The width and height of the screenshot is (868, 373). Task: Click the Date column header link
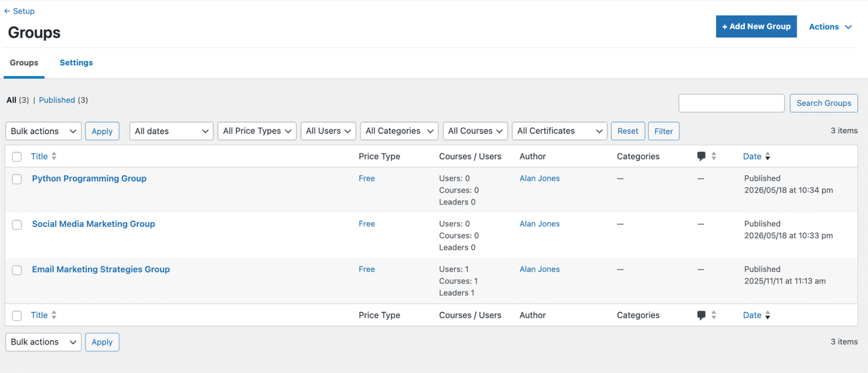[752, 156]
